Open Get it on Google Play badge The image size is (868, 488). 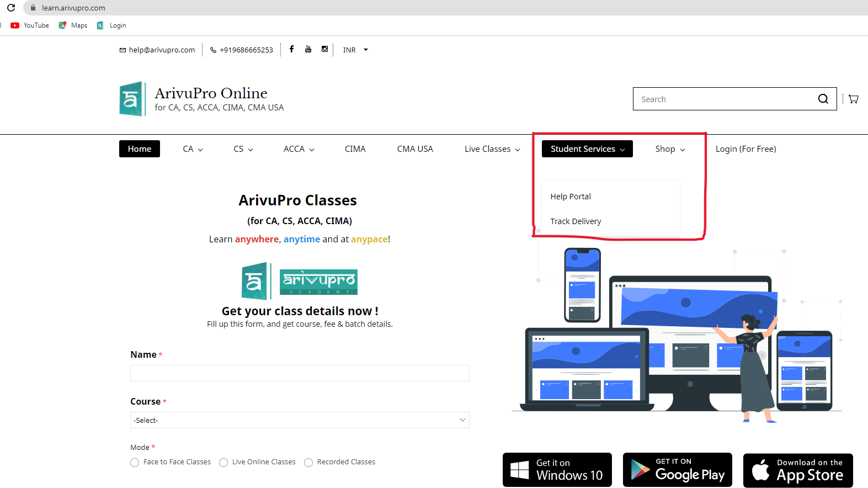click(678, 470)
